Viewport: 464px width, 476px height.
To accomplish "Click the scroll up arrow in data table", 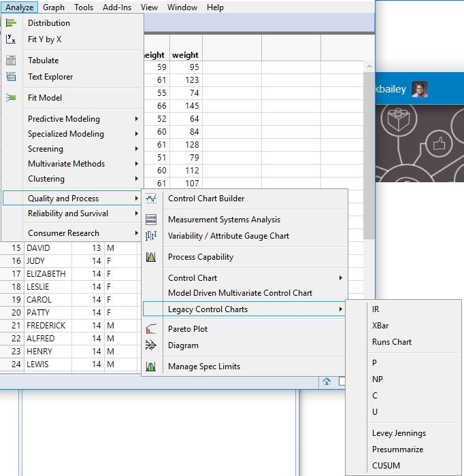I will 369,66.
